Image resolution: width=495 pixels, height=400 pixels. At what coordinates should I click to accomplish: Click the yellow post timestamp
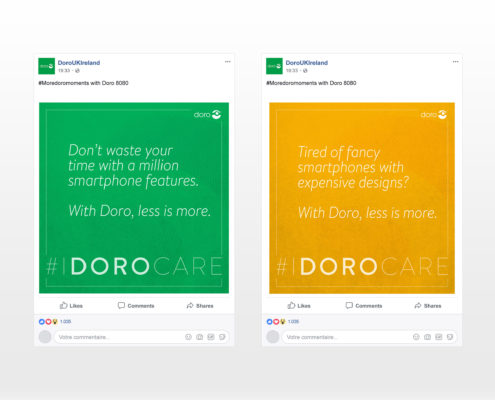point(292,71)
